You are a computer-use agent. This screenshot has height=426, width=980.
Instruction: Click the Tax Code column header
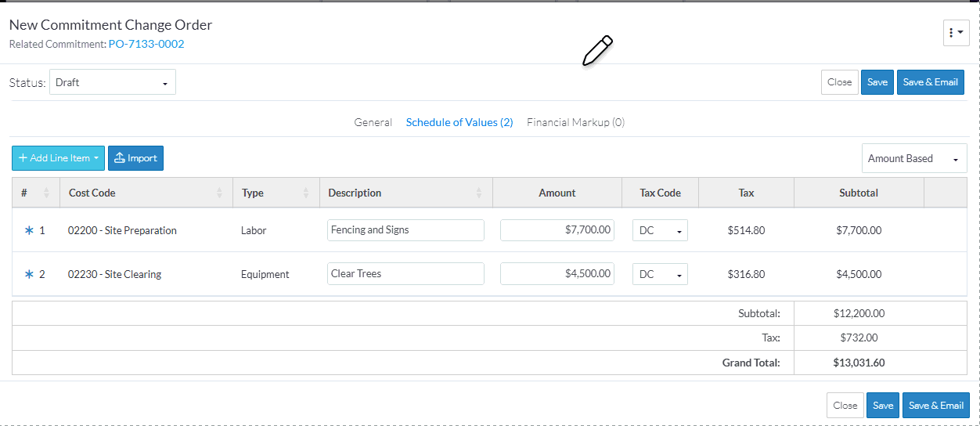pos(660,193)
